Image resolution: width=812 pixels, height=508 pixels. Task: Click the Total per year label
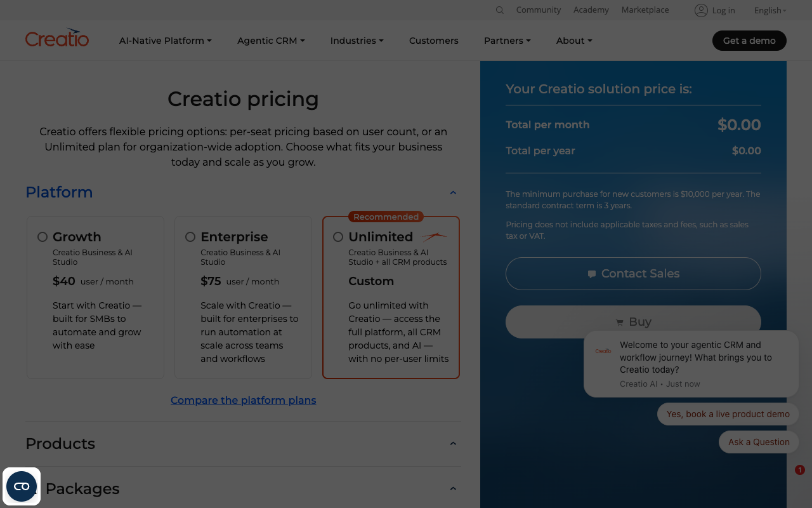(540, 151)
